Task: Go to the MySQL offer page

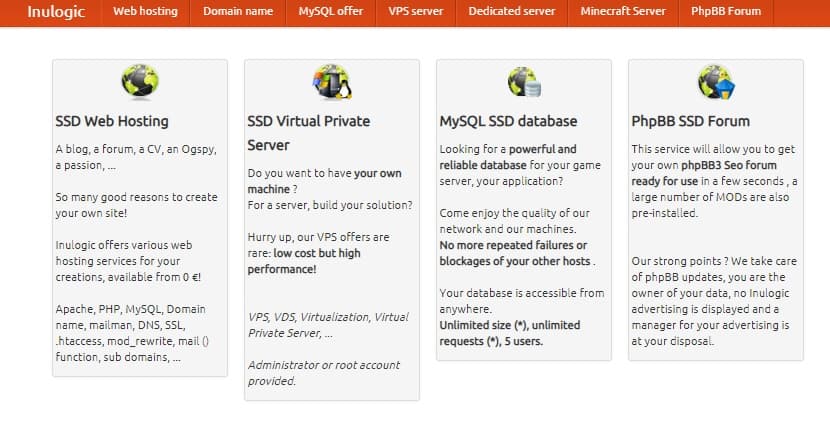Action: point(331,11)
